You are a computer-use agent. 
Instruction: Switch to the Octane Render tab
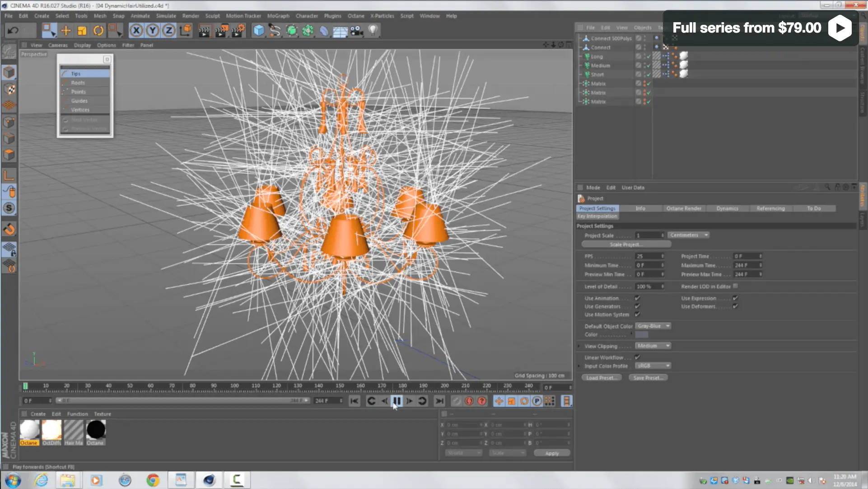(x=684, y=208)
